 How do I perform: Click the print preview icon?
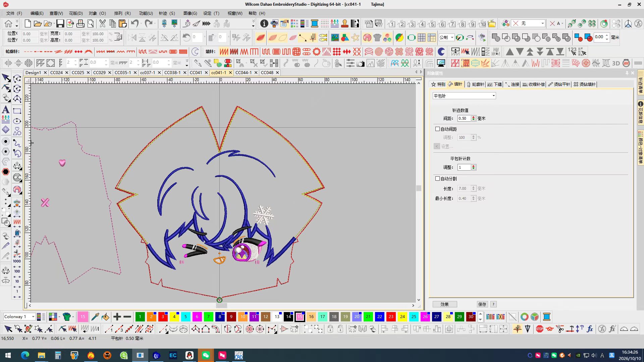(91, 23)
